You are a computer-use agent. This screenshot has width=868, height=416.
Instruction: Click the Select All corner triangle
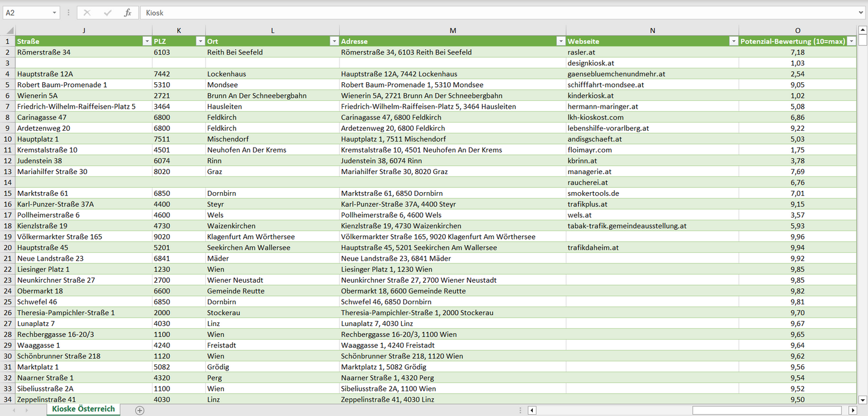pos(9,31)
